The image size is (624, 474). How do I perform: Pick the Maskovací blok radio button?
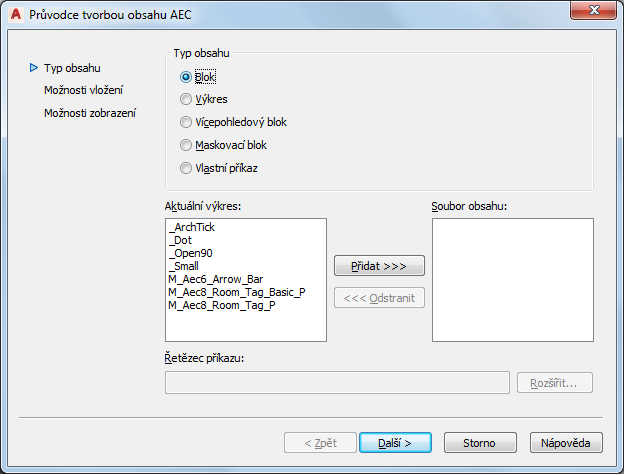tap(185, 145)
